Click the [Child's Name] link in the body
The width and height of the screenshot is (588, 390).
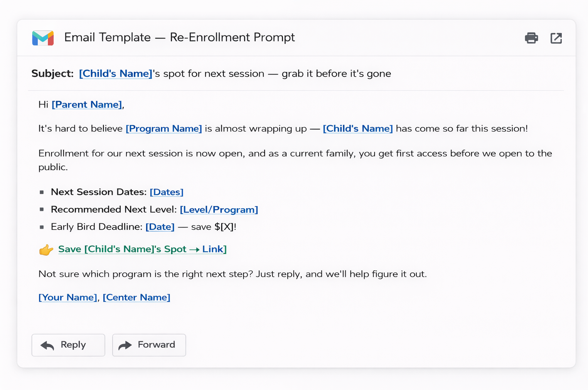357,128
